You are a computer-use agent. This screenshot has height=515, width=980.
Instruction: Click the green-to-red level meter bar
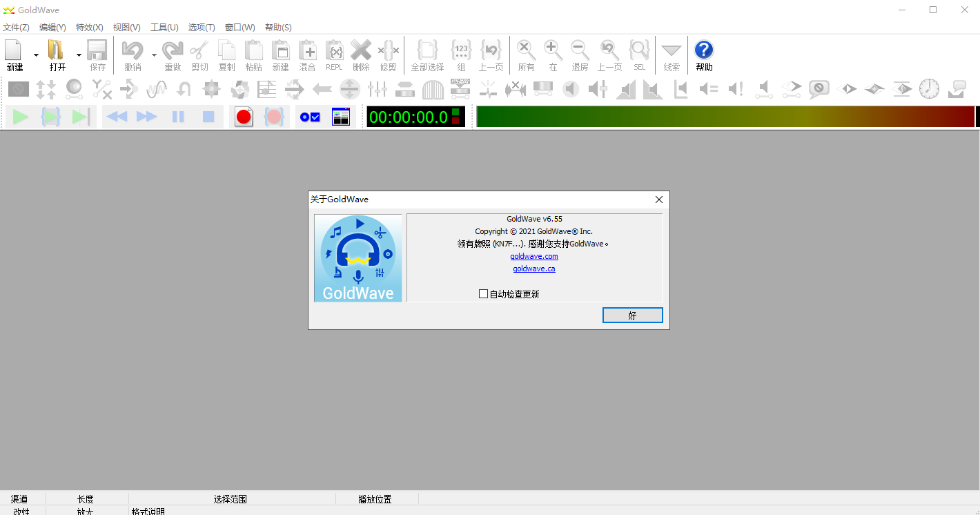coord(725,117)
